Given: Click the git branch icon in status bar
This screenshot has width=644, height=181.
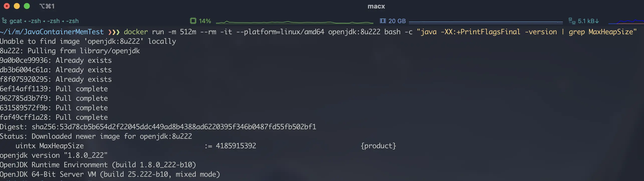Looking at the screenshot, I should [4, 21].
